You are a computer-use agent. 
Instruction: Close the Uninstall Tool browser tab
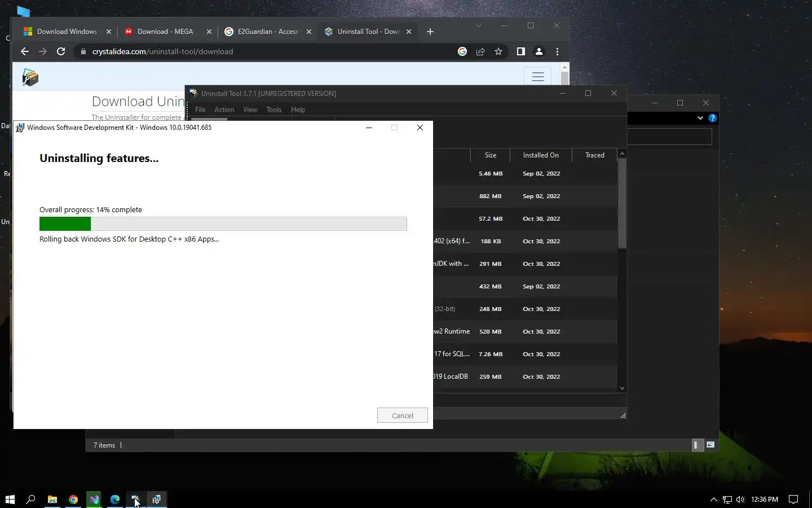[x=409, y=32]
